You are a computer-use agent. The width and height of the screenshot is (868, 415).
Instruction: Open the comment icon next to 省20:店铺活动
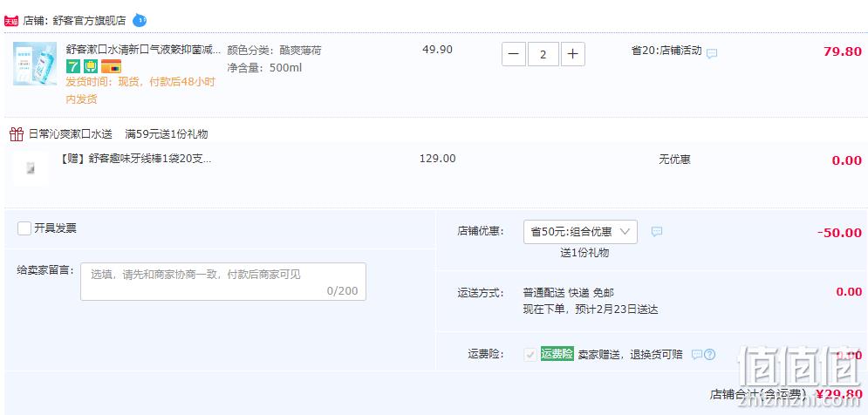point(713,54)
